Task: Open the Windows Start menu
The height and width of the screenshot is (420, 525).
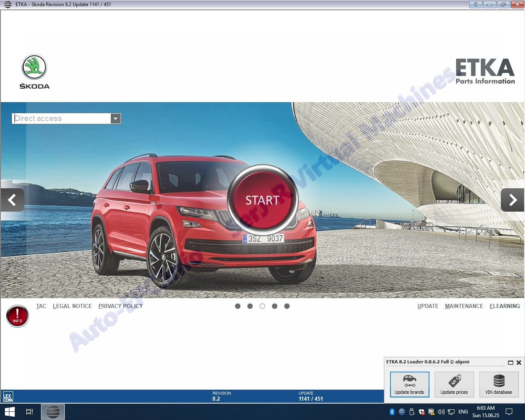Action: pos(9,411)
